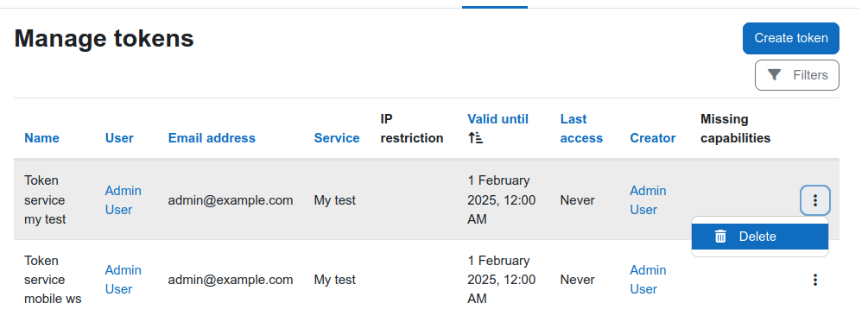The width and height of the screenshot is (868, 335).
Task: Close the three-dot menu for my test token
Action: tap(814, 200)
